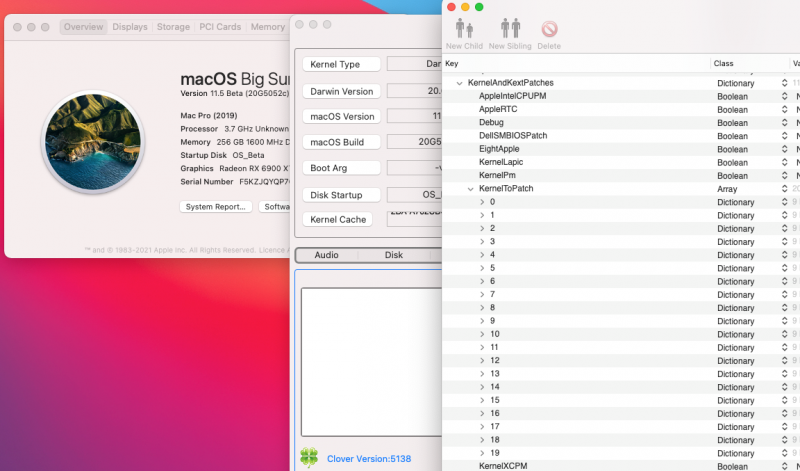Open class stepper for KernelToPatch Array row
This screenshot has height=471, width=800.
(x=784, y=189)
